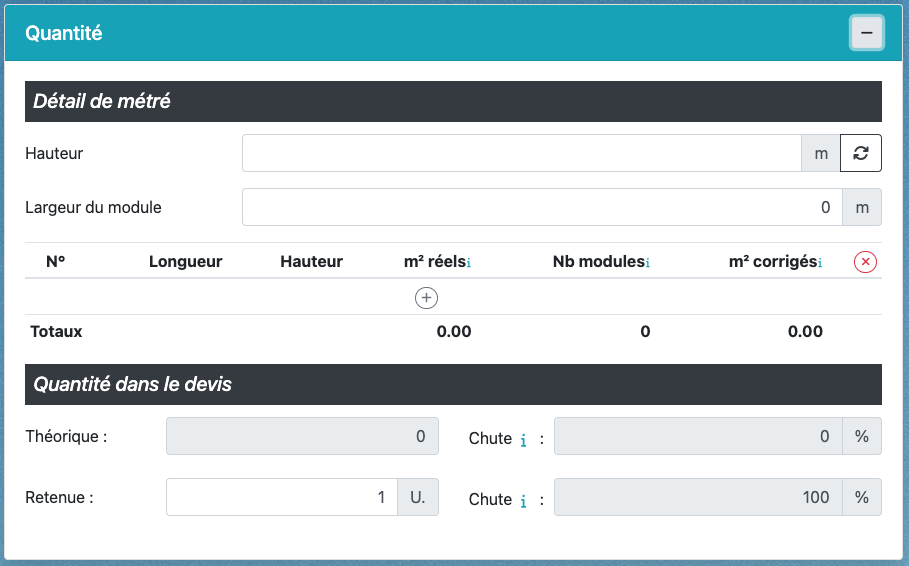Click the Chute field showing 0

(698, 437)
